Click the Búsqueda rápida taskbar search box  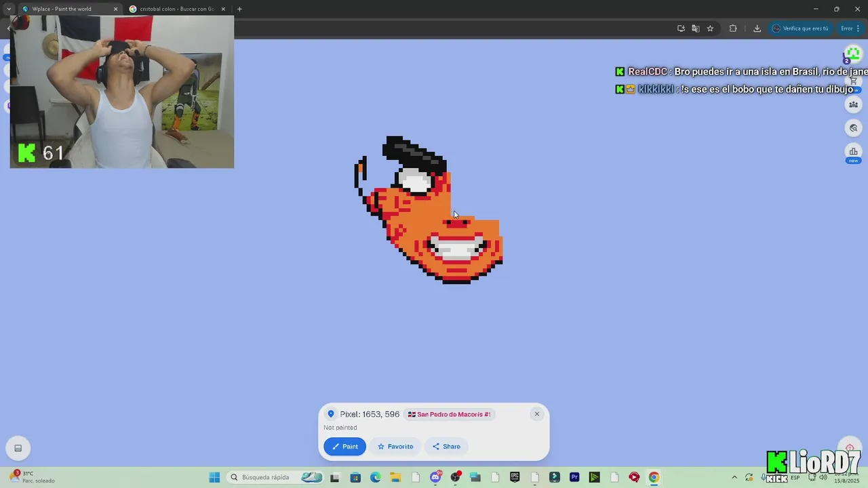275,477
